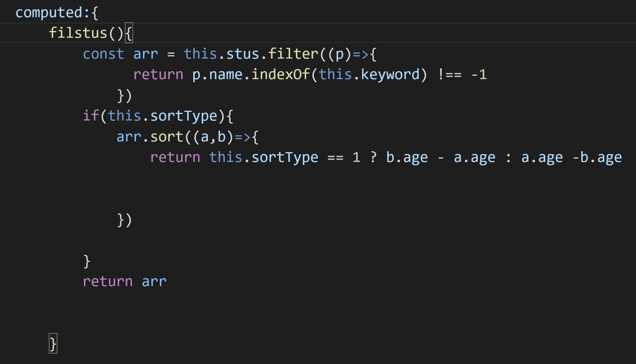
Task: Click the highlighted closing brace of filstus
Action: (53, 343)
